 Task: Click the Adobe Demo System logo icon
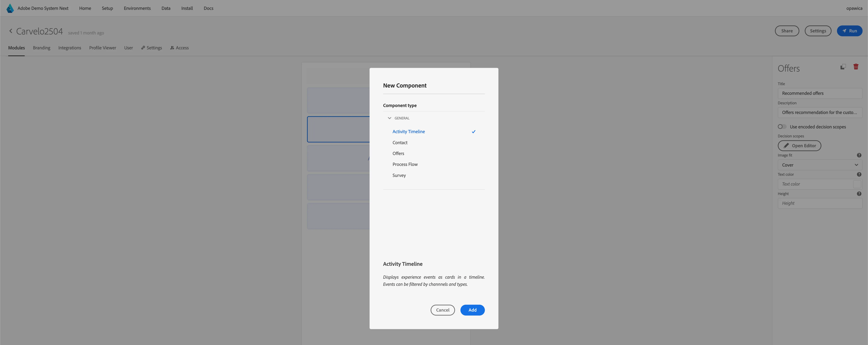[x=10, y=8]
